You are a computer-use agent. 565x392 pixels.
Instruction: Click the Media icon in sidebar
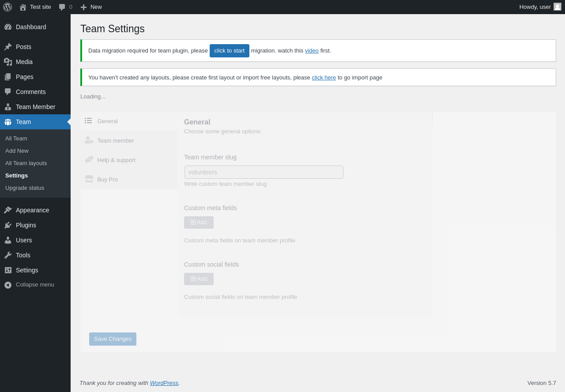(x=8, y=62)
